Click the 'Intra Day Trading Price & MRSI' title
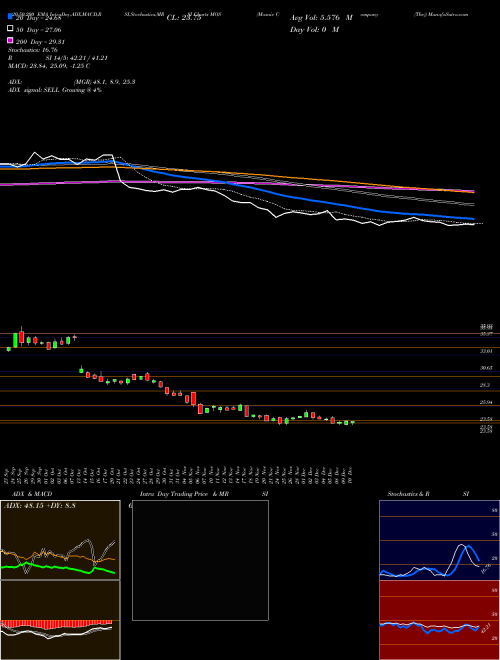500x660 pixels. click(x=204, y=494)
